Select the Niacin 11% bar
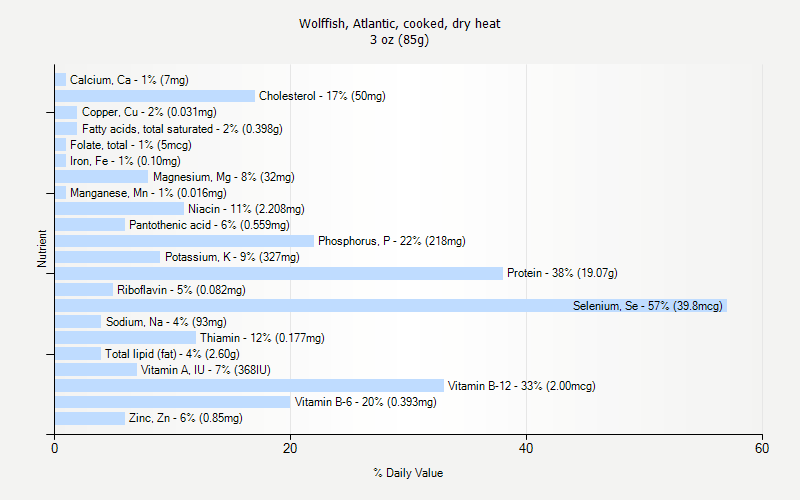The image size is (800, 500). click(x=120, y=209)
